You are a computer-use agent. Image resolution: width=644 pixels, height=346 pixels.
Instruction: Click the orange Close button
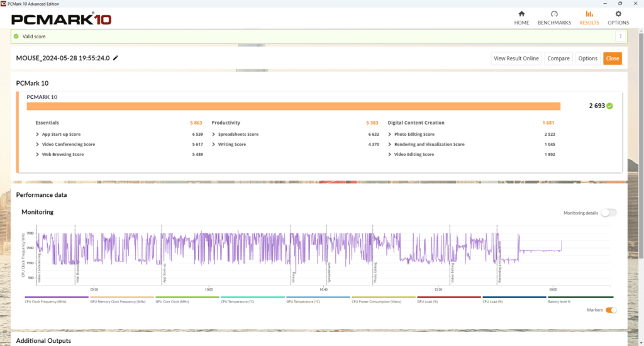(x=612, y=59)
